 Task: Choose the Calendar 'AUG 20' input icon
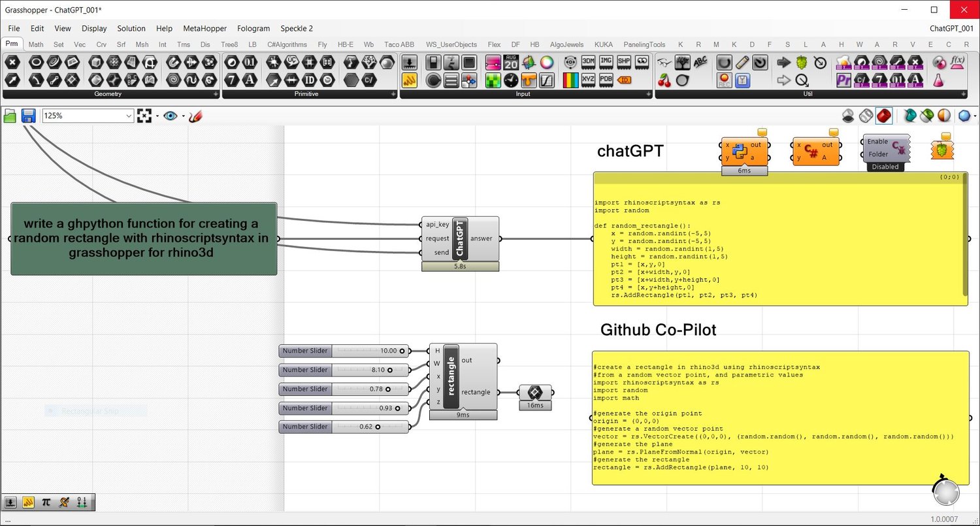coord(511,63)
